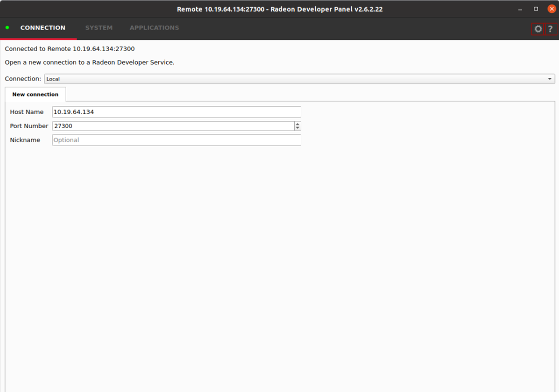
Task: Open the Connection dropdown showing Local
Action: (x=299, y=78)
